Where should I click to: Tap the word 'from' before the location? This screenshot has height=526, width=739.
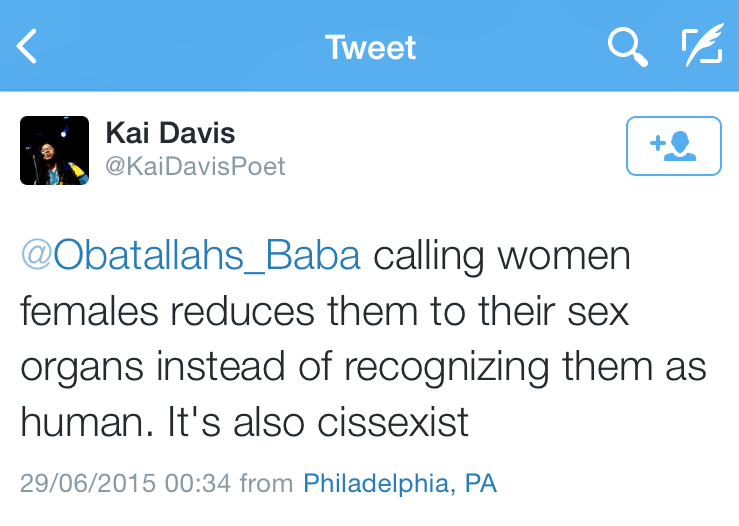pyautogui.click(x=266, y=484)
